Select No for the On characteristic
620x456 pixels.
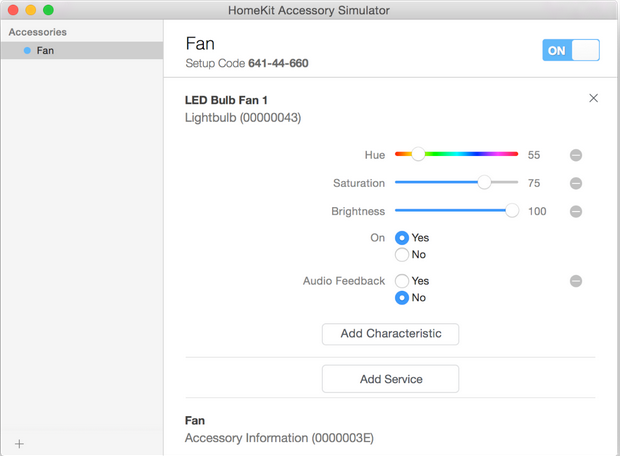402,254
